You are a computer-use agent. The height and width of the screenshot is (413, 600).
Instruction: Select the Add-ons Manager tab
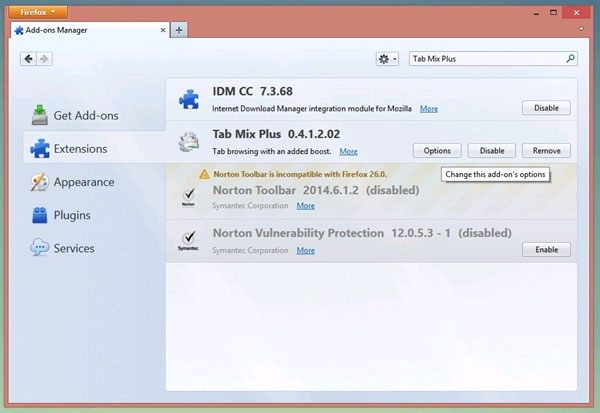click(90, 30)
